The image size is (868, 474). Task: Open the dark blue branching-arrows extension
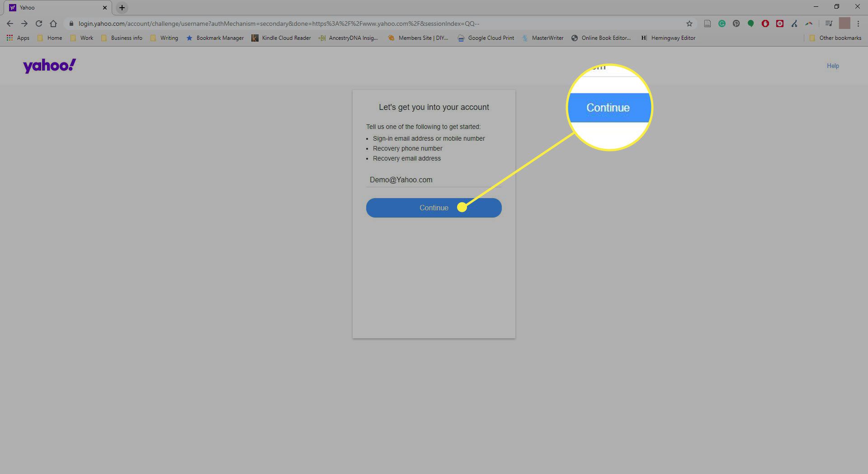click(794, 24)
